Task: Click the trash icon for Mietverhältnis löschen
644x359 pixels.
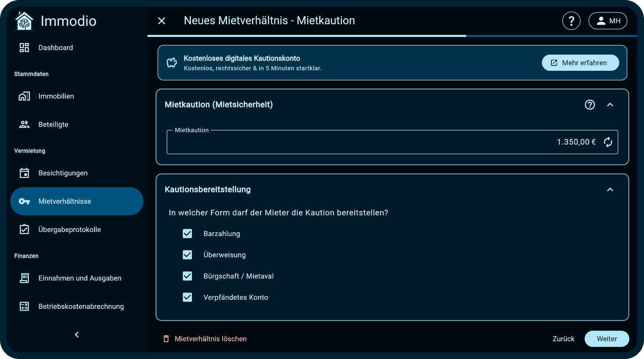Action: coord(166,339)
